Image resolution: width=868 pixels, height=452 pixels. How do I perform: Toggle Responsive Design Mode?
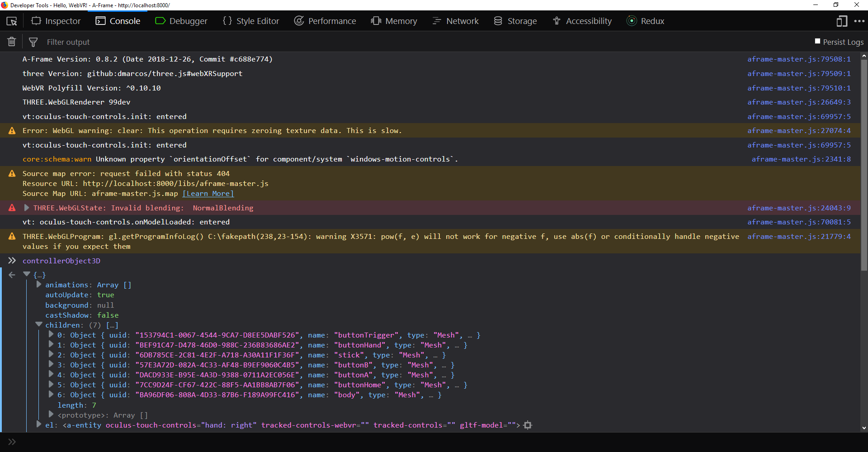point(842,21)
